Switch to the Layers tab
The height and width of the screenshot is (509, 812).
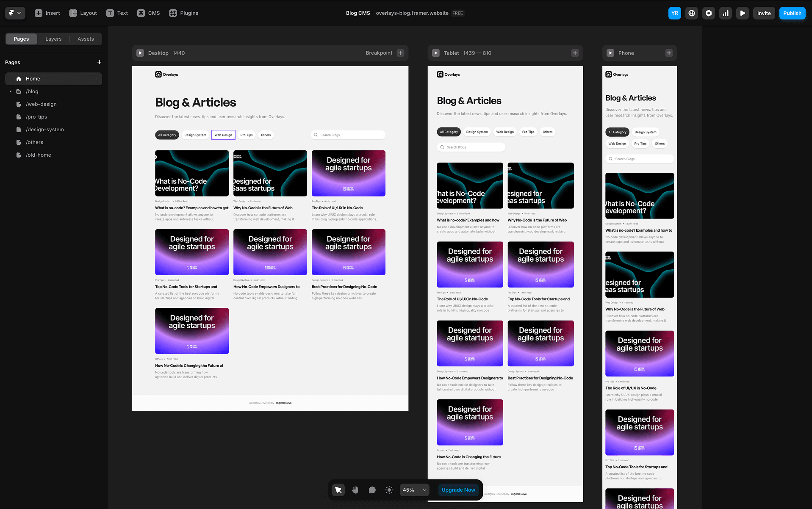[53, 39]
